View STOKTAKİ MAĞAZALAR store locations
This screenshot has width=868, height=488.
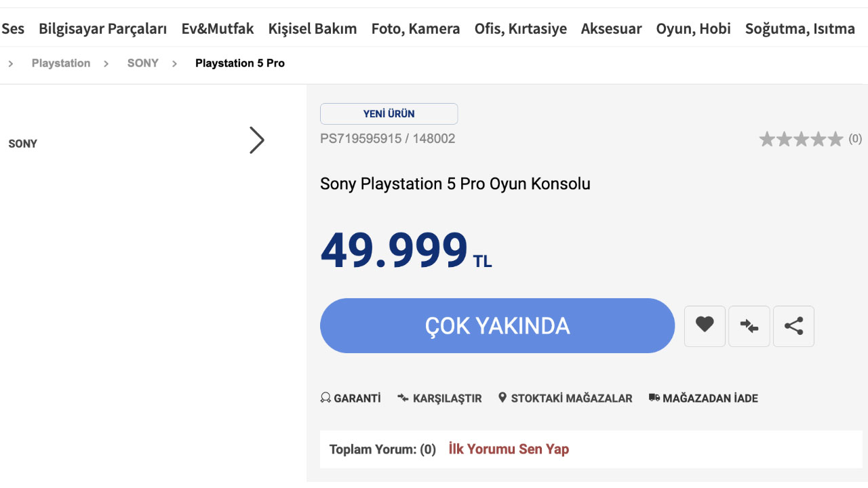coord(565,398)
